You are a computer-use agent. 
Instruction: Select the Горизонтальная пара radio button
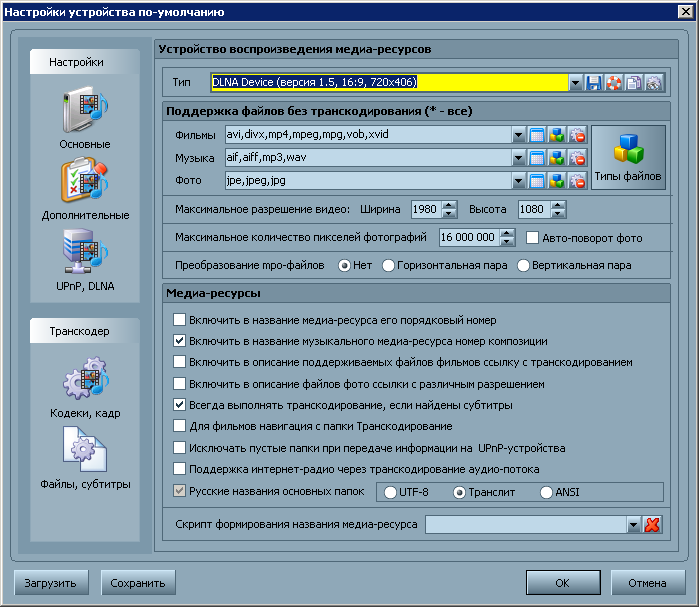pos(388,266)
